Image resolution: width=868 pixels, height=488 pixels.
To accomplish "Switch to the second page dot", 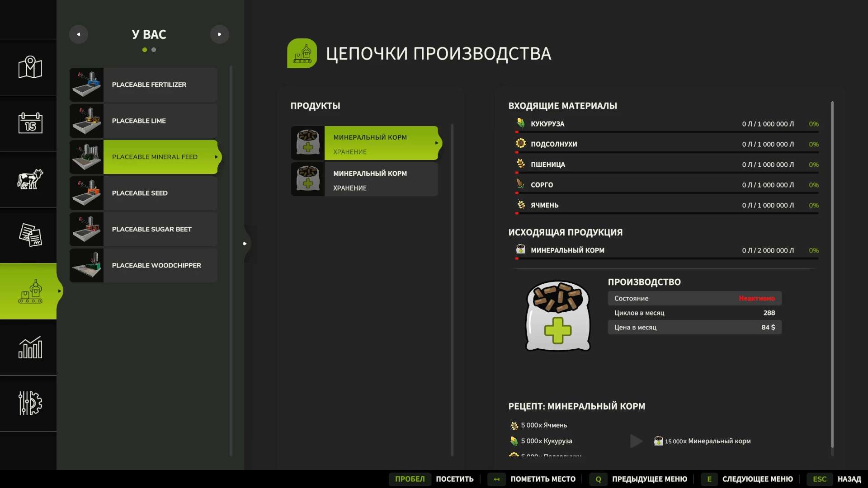I will [154, 50].
